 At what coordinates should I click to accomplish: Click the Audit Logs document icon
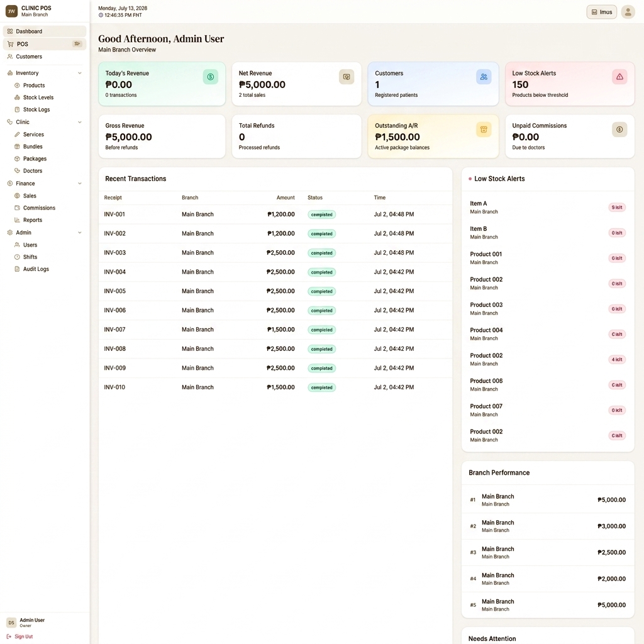[x=17, y=269]
